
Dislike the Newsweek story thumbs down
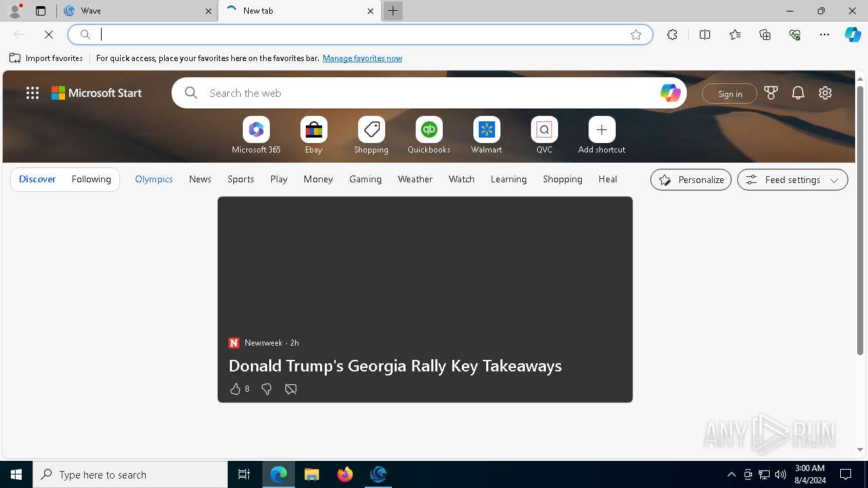pos(267,389)
